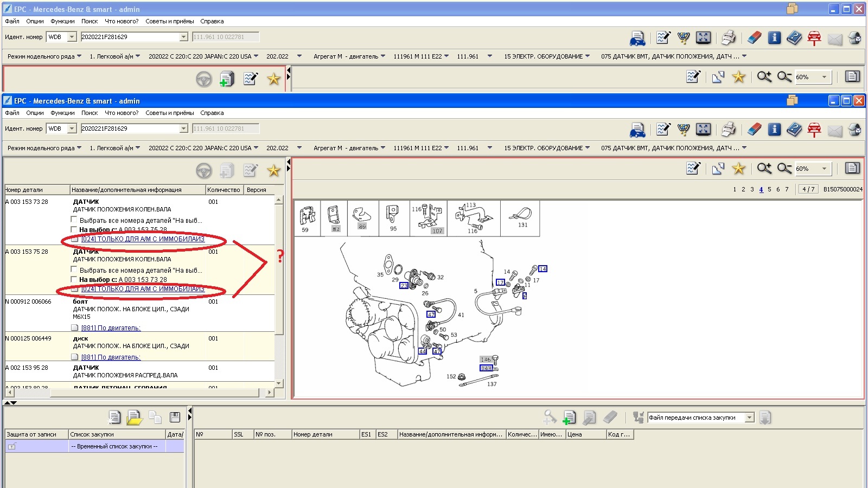The width and height of the screenshot is (868, 488).
Task: Open the 60% zoom dropdown above the diagram
Action: pyautogui.click(x=824, y=169)
